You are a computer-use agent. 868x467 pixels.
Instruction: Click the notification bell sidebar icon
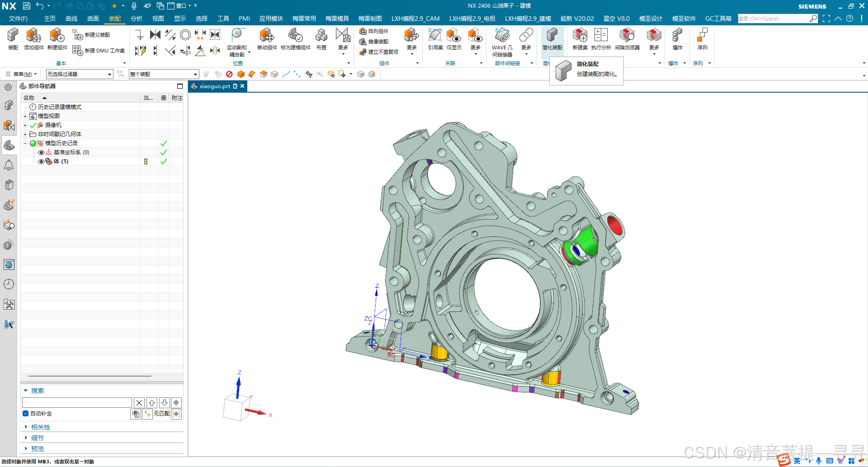coord(9,165)
